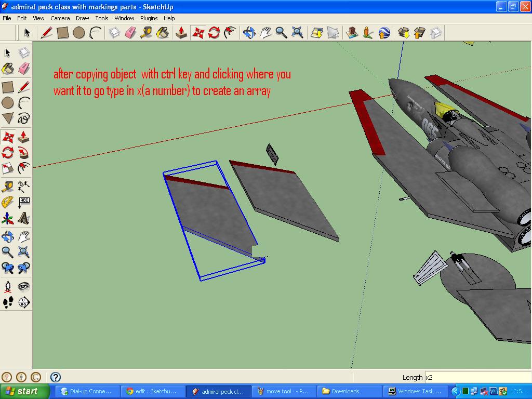Select Paint Bucket in top toolbar
Viewport: 532px width, 399px height.
point(163,33)
